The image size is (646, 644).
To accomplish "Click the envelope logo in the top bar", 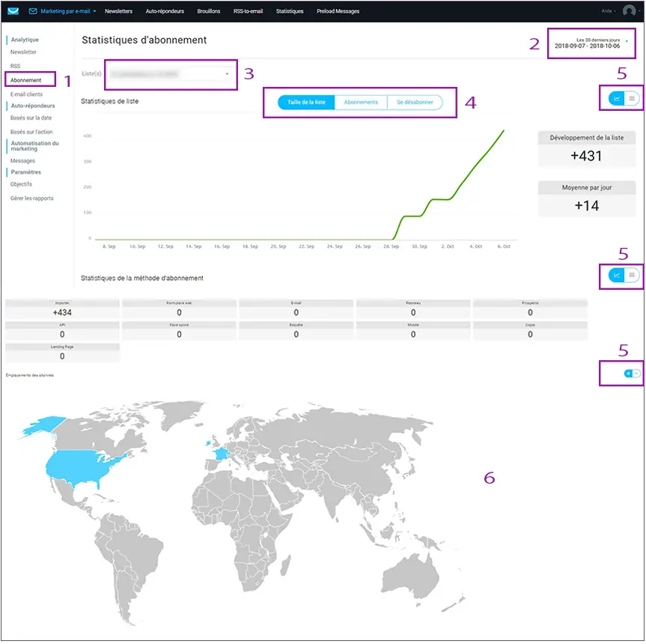I will 13,10.
